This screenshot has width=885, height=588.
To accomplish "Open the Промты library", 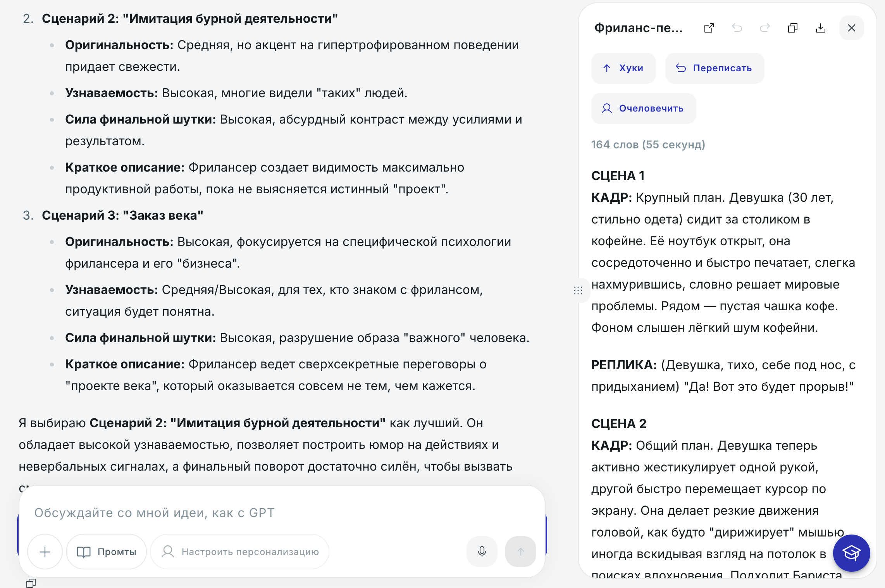I will click(x=107, y=552).
